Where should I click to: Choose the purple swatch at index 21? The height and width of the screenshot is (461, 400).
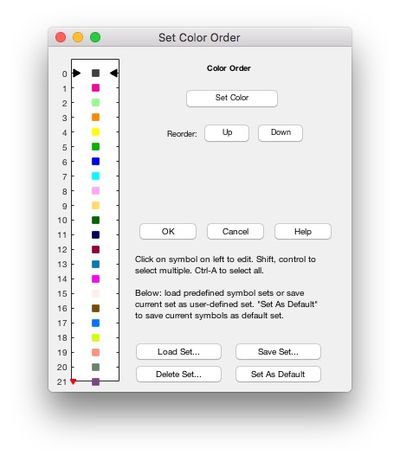pos(96,382)
